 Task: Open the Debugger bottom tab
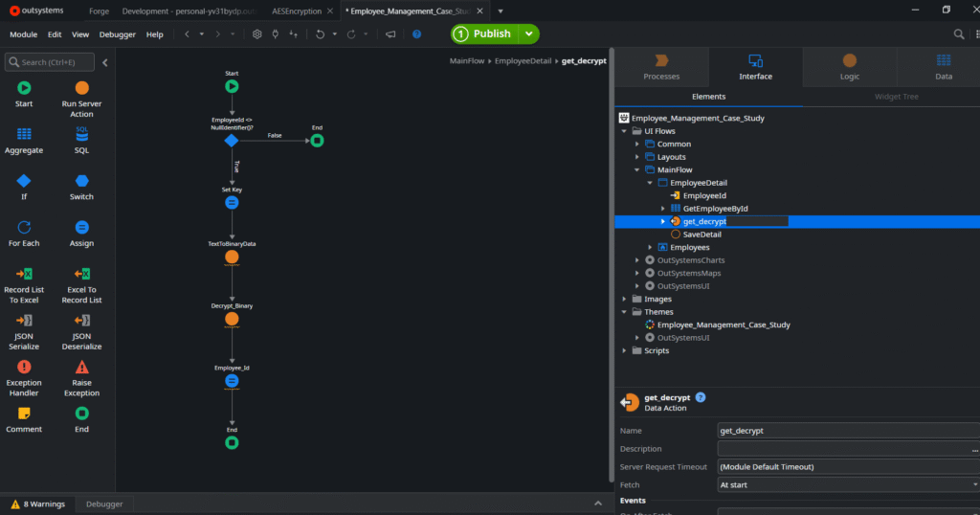pyautogui.click(x=104, y=504)
